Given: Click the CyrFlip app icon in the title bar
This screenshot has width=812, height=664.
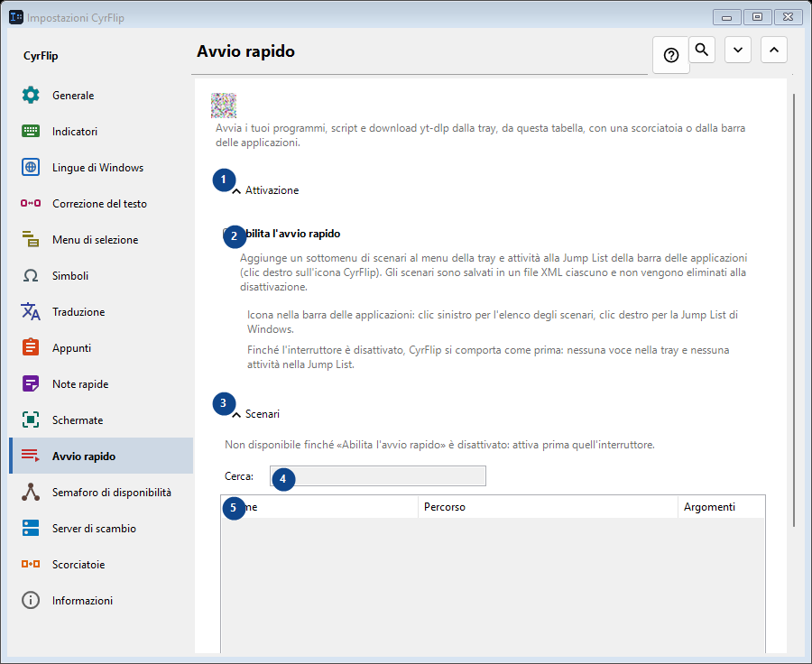Looking at the screenshot, I should [x=16, y=17].
